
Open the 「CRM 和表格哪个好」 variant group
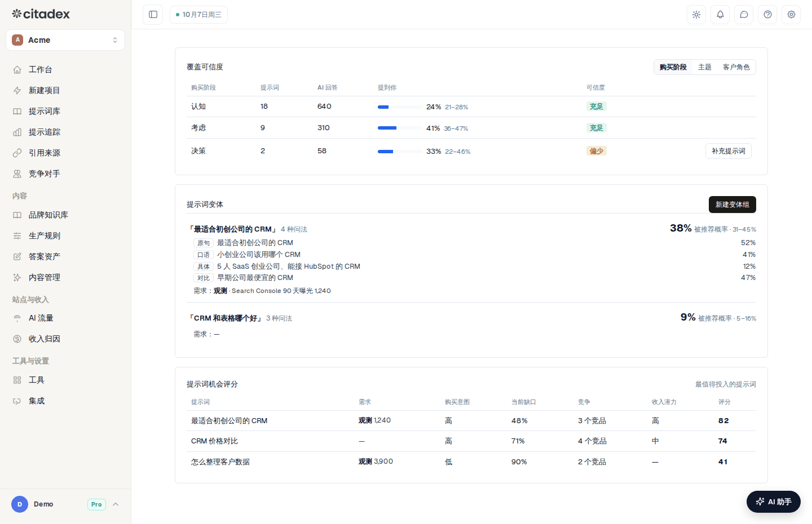[x=225, y=318]
